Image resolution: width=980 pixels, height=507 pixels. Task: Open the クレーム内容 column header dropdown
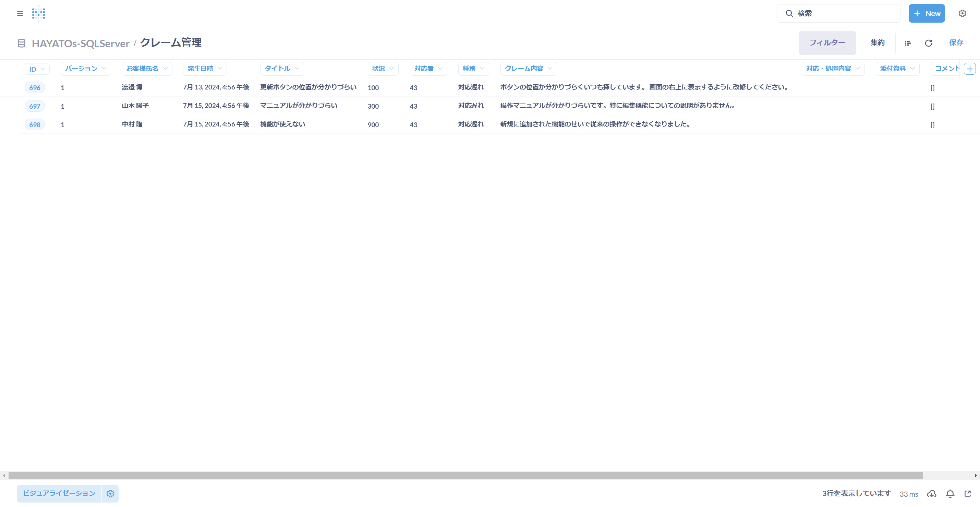529,69
